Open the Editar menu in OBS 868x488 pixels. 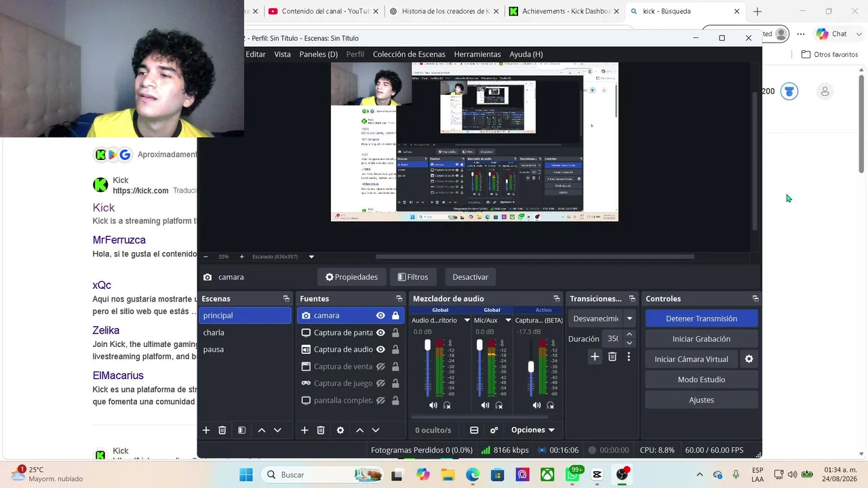coord(256,54)
